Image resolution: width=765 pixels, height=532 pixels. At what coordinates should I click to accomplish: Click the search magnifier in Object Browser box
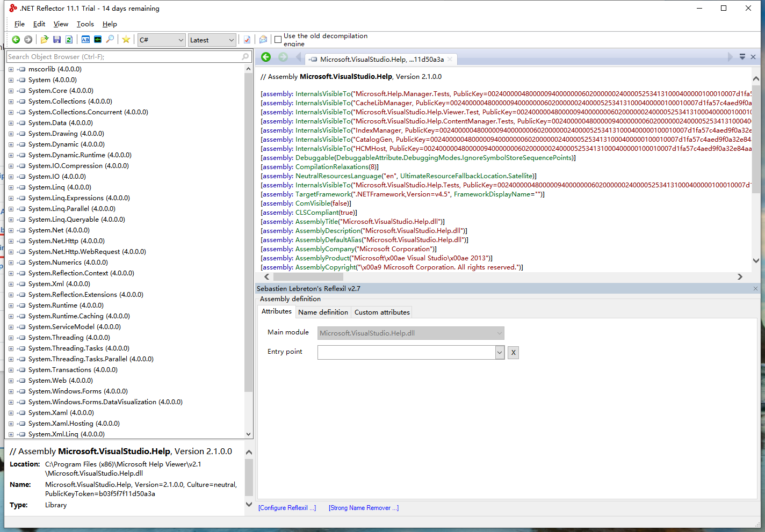click(246, 56)
